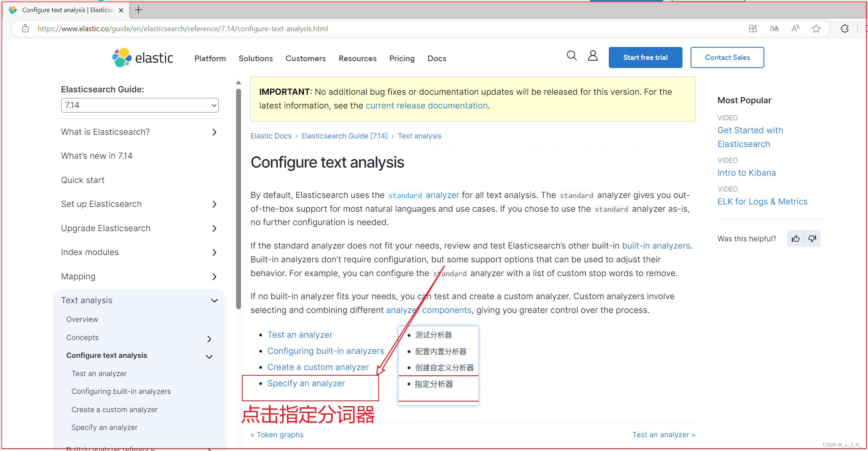
Task: Open Specify an analyzer bullet link
Action: point(306,383)
